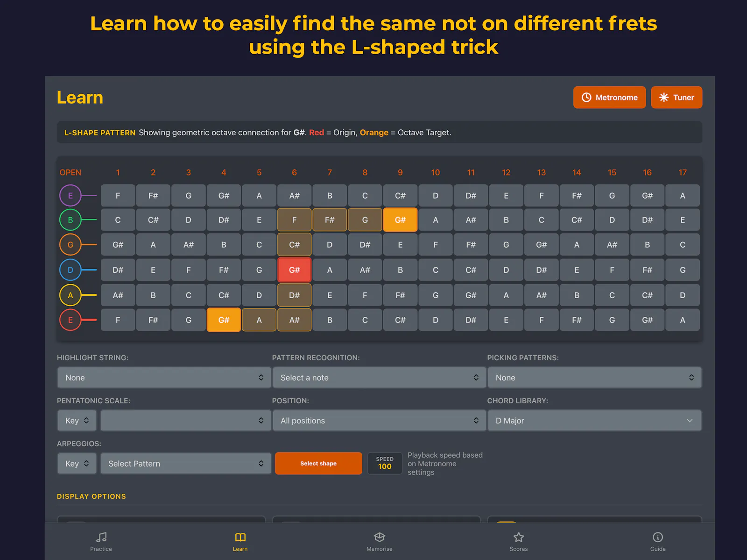The width and height of the screenshot is (747, 560).
Task: Click the L-SHAPE PATTERN label
Action: pyautogui.click(x=100, y=133)
